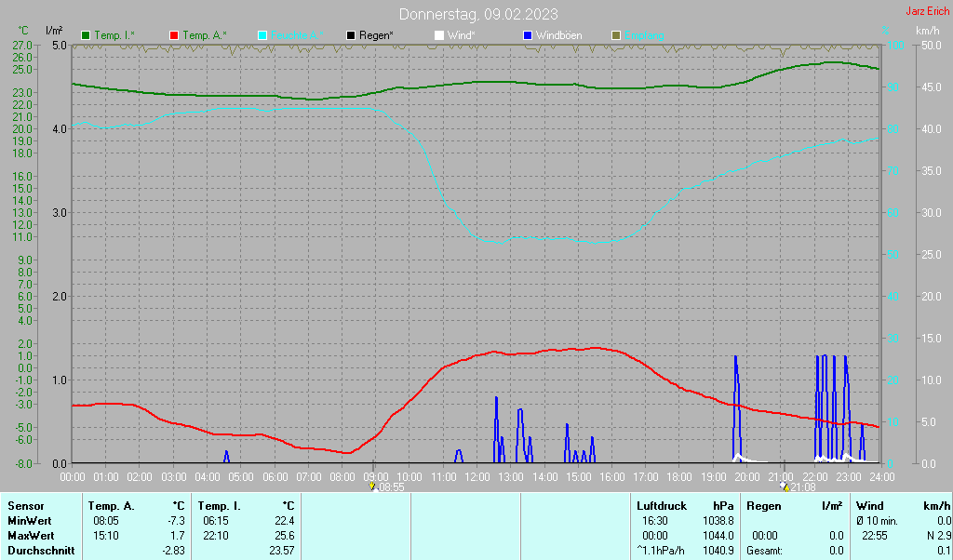953x560 pixels.
Task: Select the Windböen legend label
Action: click(558, 36)
